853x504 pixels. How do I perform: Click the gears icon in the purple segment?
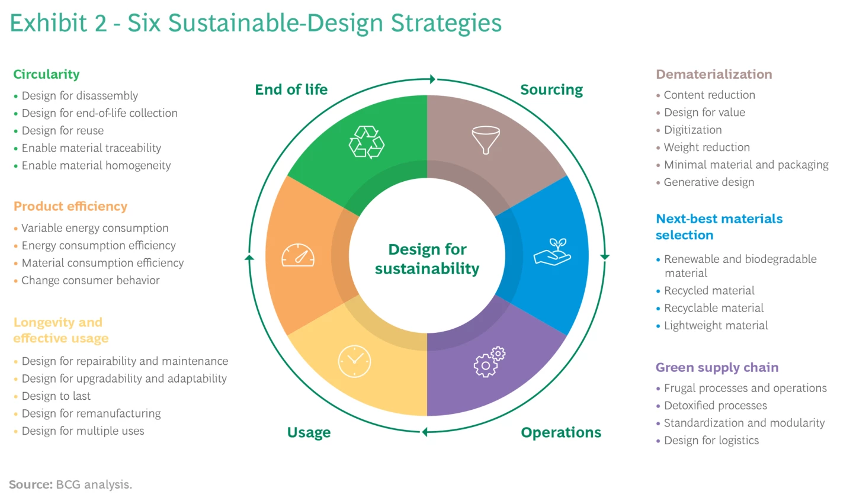coord(487,363)
